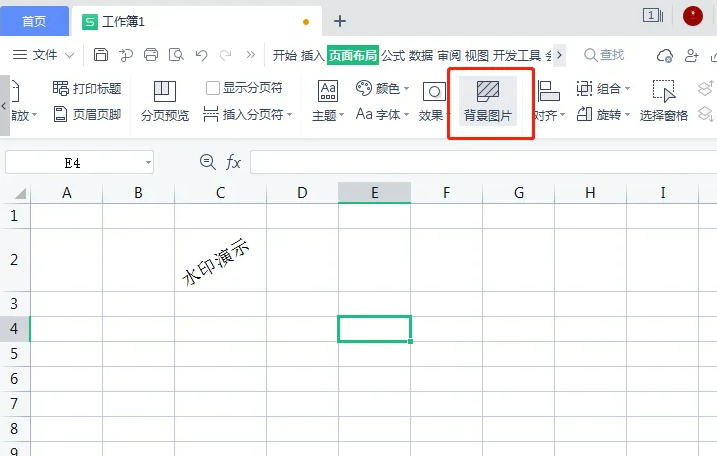The image size is (717, 456).
Task: Click cell with 水印演示 text
Action: (220, 260)
